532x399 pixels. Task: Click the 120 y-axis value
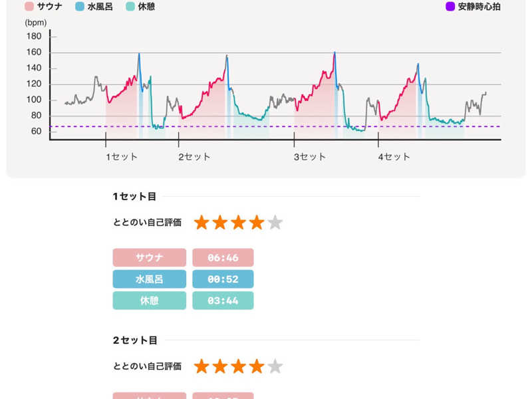(x=34, y=84)
